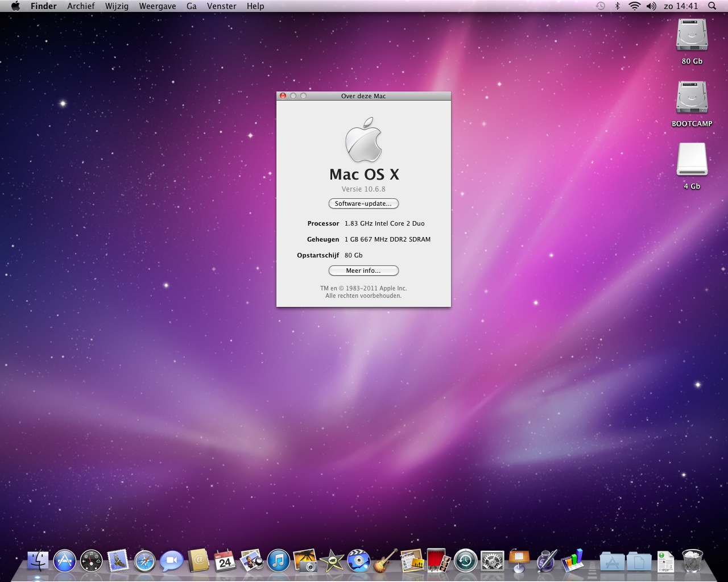Launch Preview from the Dock

251,561
